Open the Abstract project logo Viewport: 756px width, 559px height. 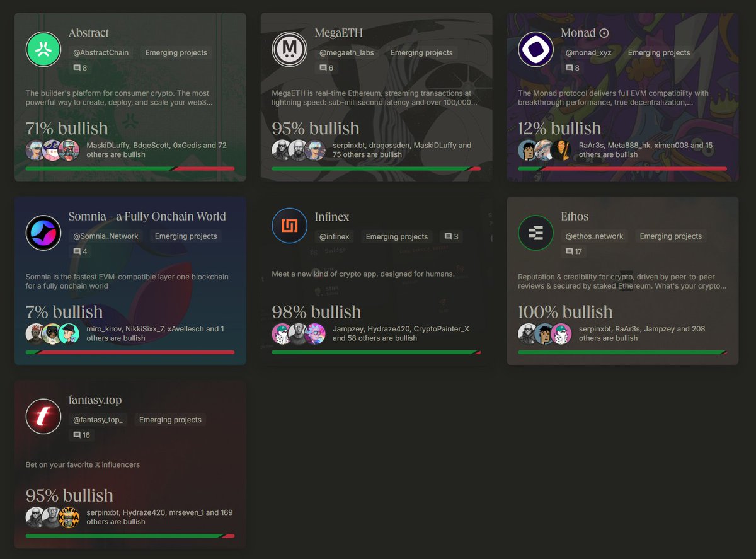43,49
